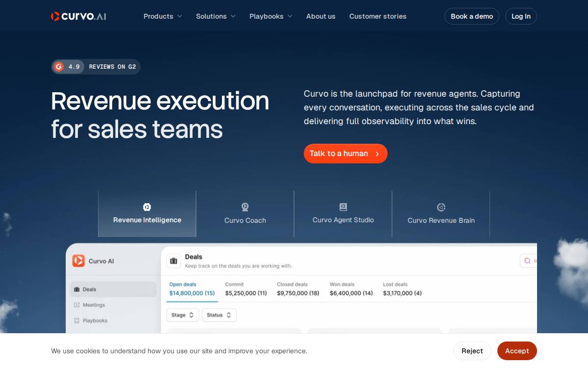Click the 'We use cookies' notice text

(x=179, y=351)
